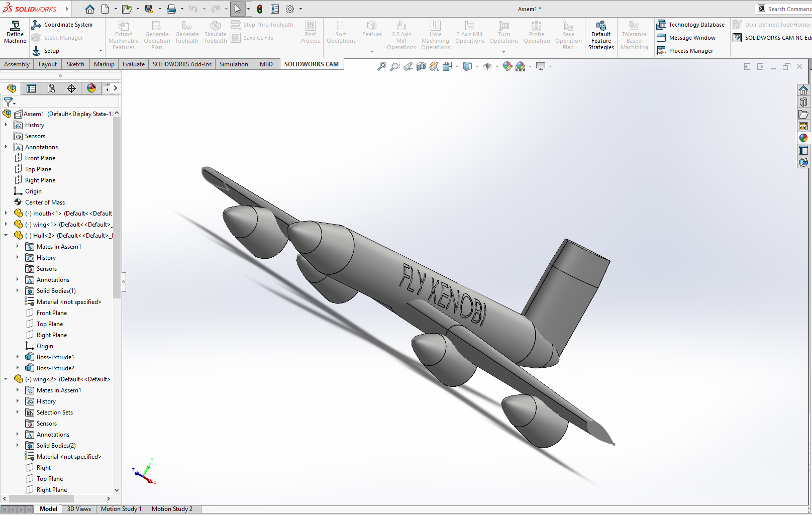The height and width of the screenshot is (515, 812).
Task: Click the Setup tool icon
Action: click(36, 51)
